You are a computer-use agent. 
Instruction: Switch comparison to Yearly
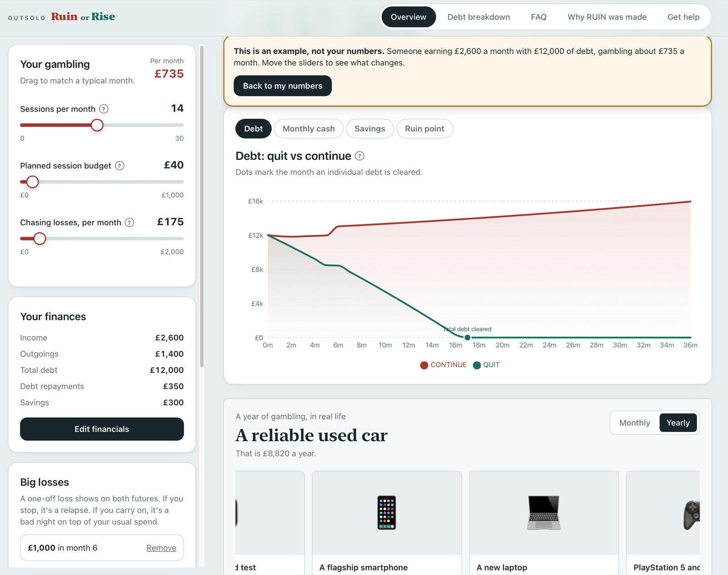coord(678,423)
